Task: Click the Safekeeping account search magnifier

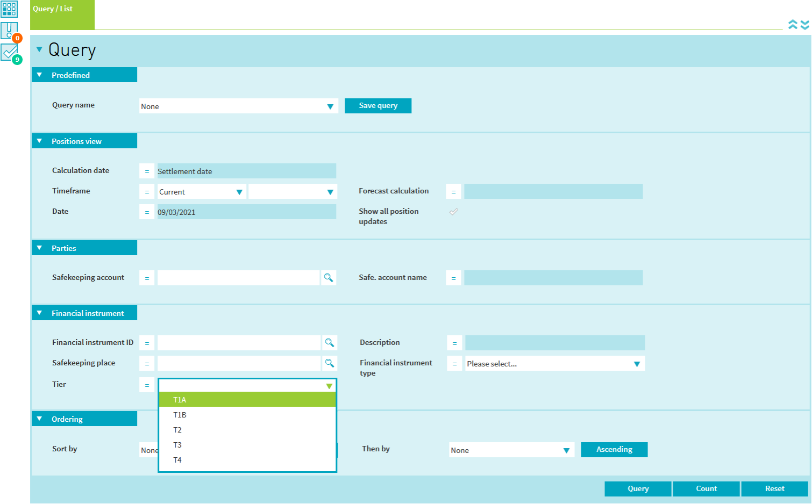Action: coord(328,278)
